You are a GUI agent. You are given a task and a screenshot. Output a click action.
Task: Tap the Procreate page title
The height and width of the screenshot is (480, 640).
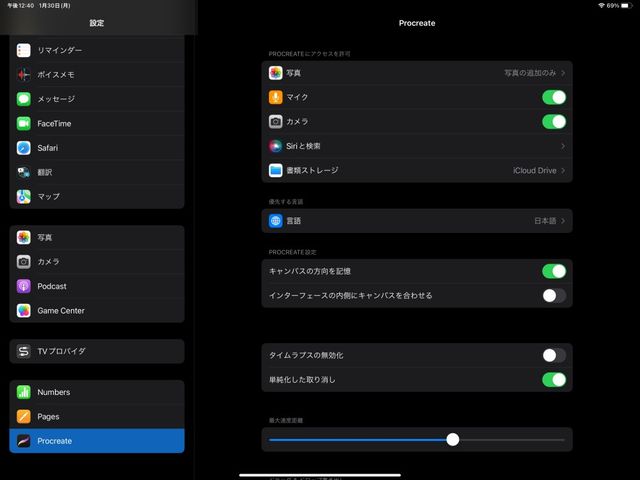417,23
